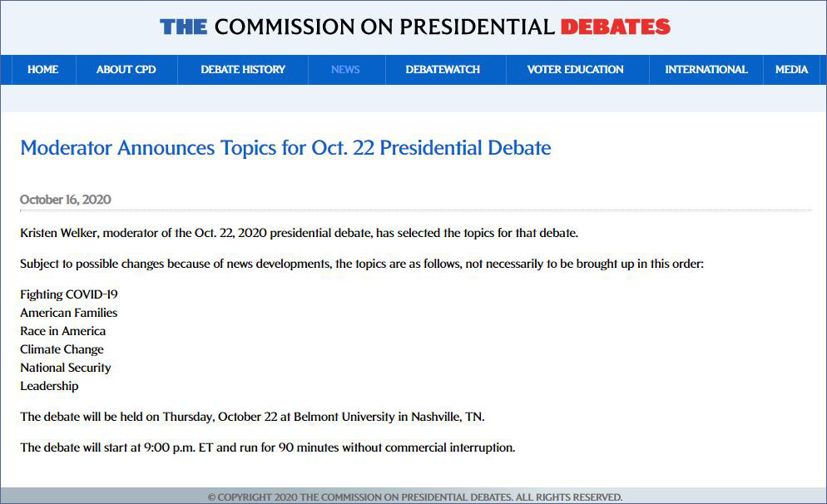Screen dimensions: 827x504
Task: Click the American Families topic
Action: (x=69, y=313)
